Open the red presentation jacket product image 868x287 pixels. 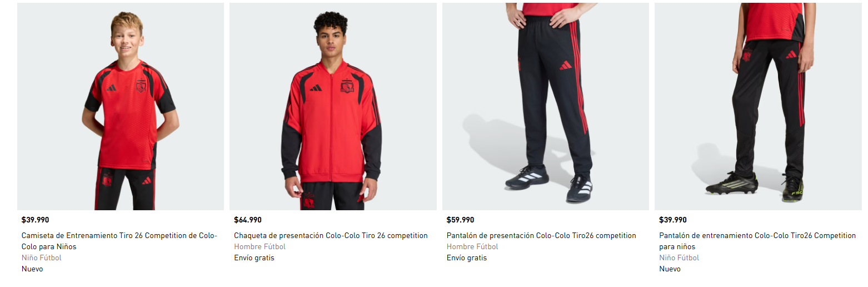point(333,106)
